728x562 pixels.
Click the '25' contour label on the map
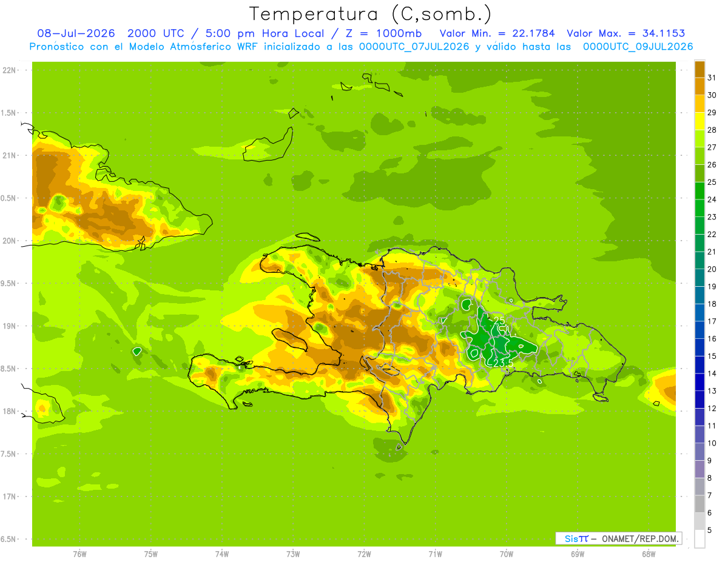pos(499,320)
